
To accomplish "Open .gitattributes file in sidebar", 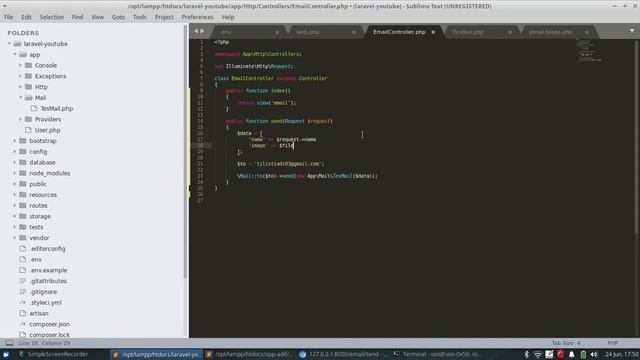I will (x=48, y=281).
